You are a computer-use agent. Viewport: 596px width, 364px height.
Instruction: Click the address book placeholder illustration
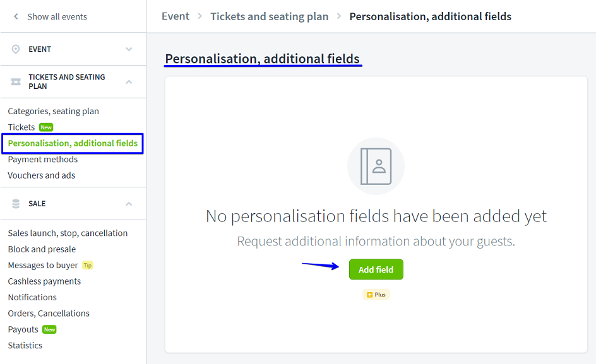coord(376,166)
